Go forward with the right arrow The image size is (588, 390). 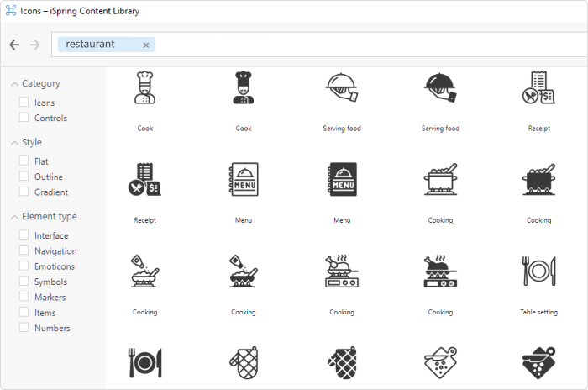tap(35, 45)
